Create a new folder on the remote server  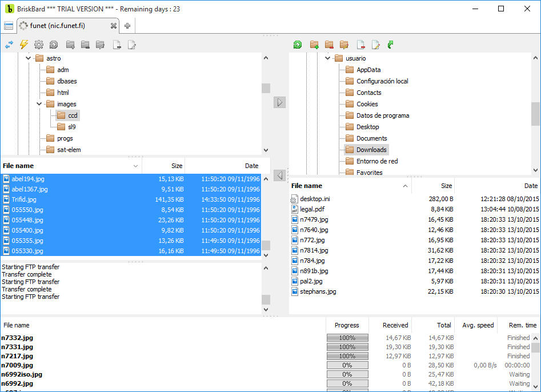[70, 45]
